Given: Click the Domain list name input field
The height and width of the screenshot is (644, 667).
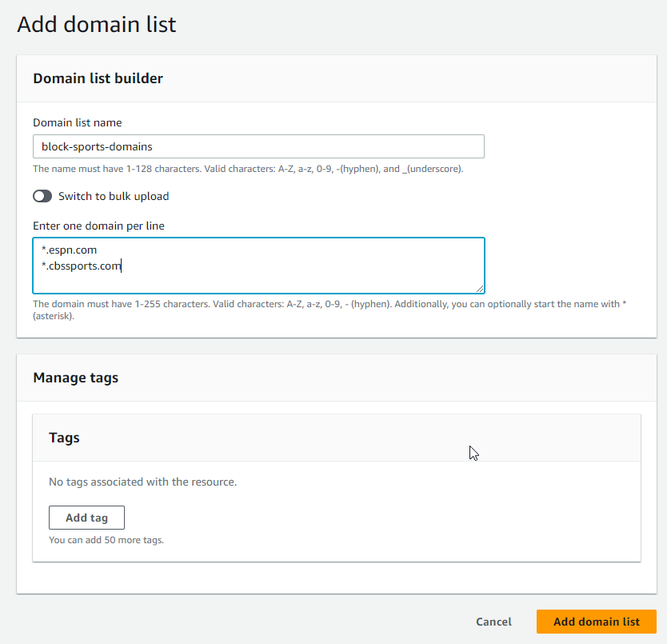Looking at the screenshot, I should 258,146.
